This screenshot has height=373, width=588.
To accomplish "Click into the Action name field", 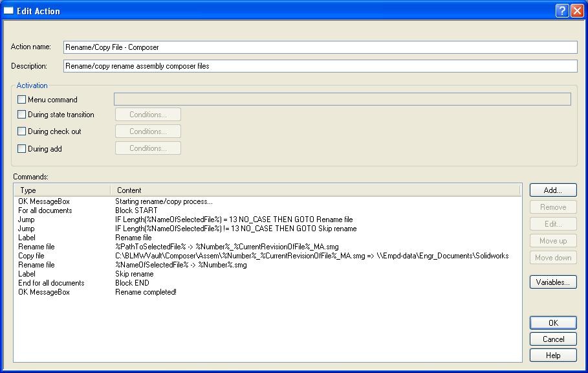I will [320, 47].
